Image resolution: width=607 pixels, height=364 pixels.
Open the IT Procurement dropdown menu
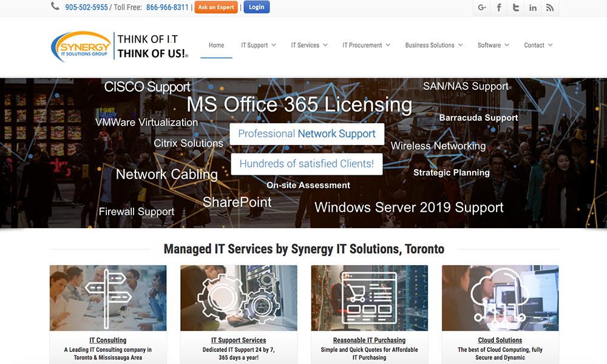coord(366,45)
